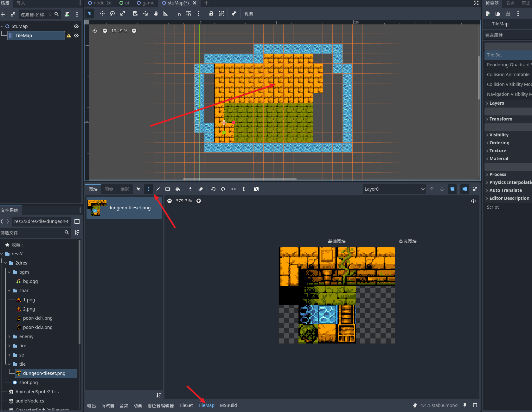The height and width of the screenshot is (412, 532).
Task: Select the TileMap selection arrow tool
Action: point(138,189)
